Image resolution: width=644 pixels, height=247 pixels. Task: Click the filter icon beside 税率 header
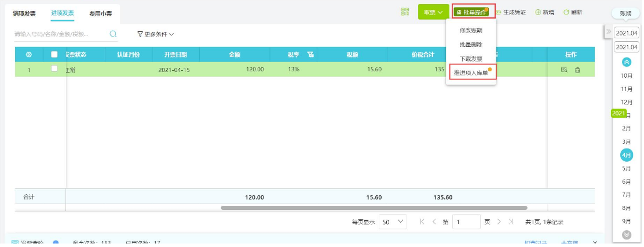click(310, 55)
